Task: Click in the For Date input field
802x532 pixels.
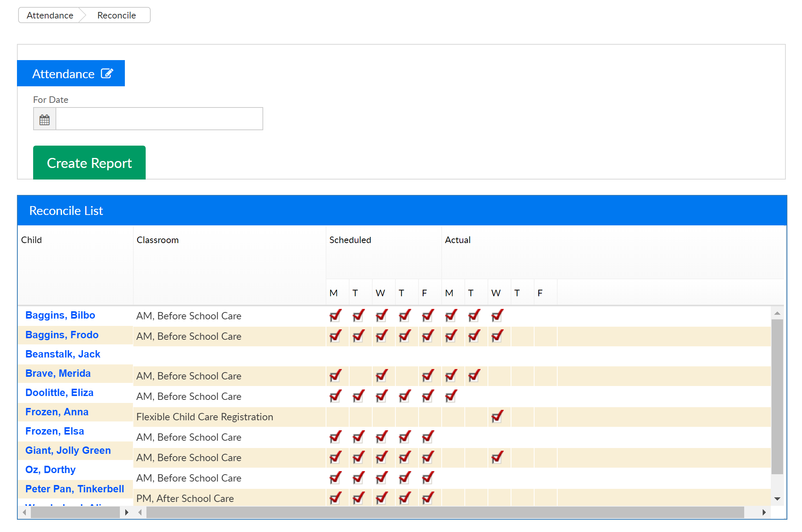Action: click(x=159, y=119)
